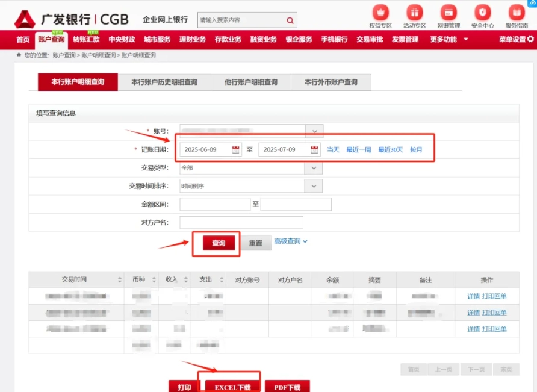Viewport: 537px width, 392px height.
Task: Open the 服务指南 service guide icon
Action: click(517, 11)
